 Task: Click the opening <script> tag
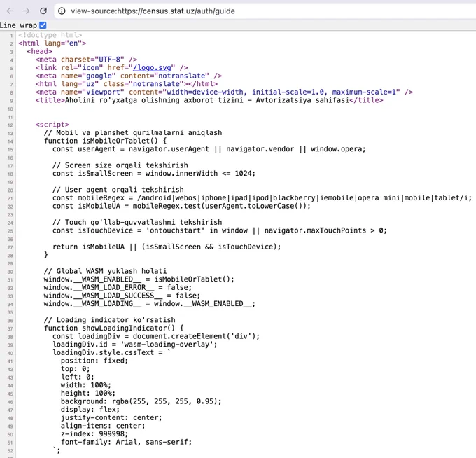pos(52,125)
